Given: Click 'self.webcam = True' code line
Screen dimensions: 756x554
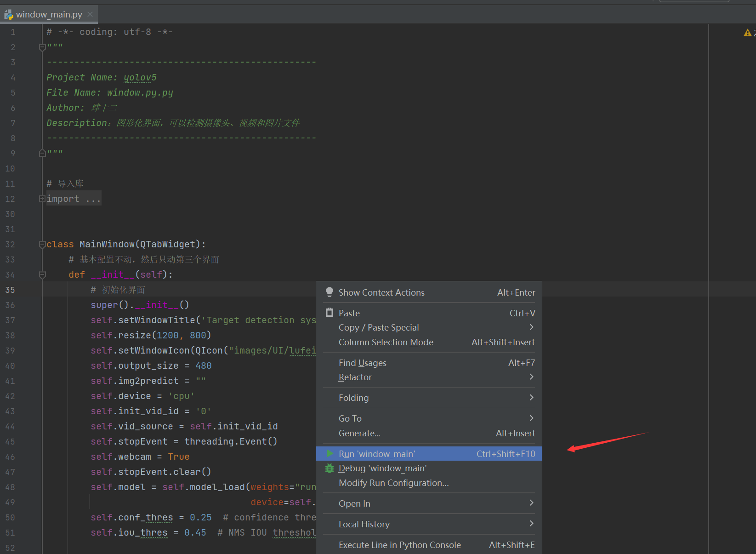Looking at the screenshot, I should pos(140,457).
